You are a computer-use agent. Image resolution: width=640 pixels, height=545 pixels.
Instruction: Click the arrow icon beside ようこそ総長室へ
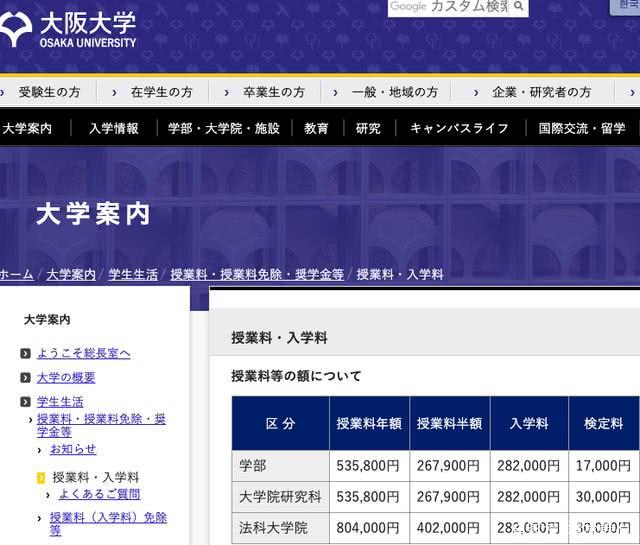tap(25, 353)
